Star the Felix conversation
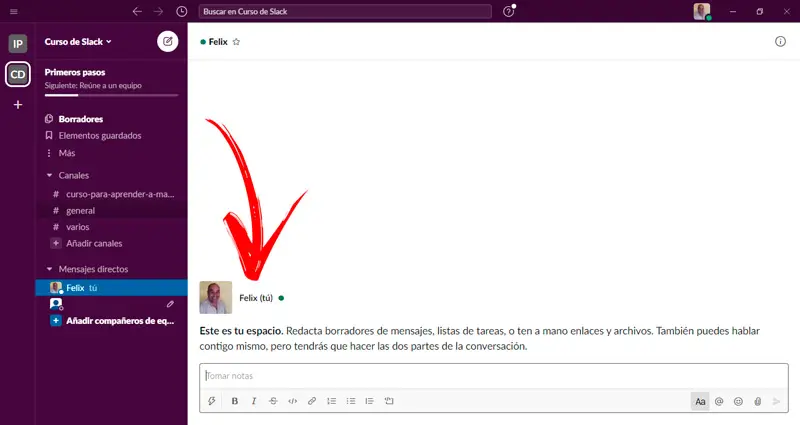 (x=236, y=42)
